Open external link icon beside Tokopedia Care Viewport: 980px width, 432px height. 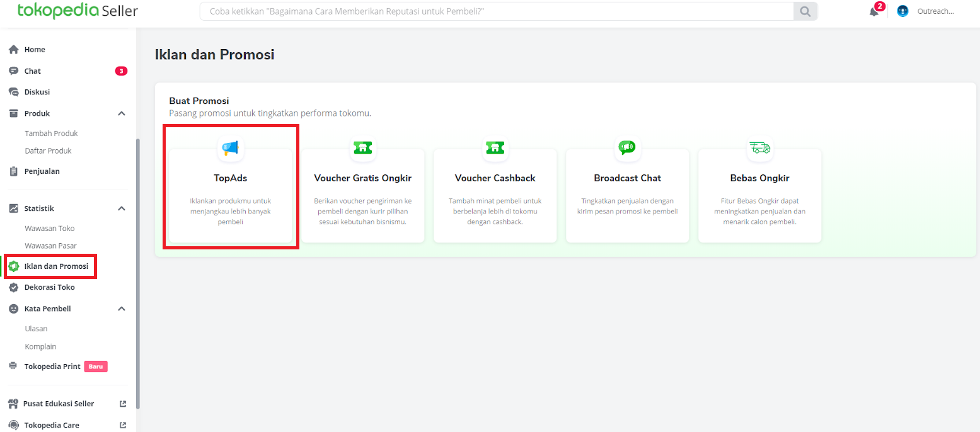pyautogui.click(x=122, y=425)
